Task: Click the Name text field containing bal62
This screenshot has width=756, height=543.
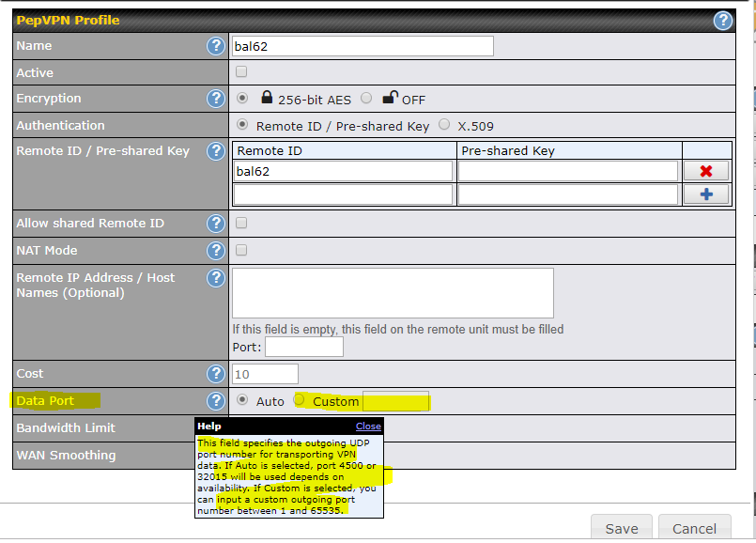Action: click(x=363, y=46)
